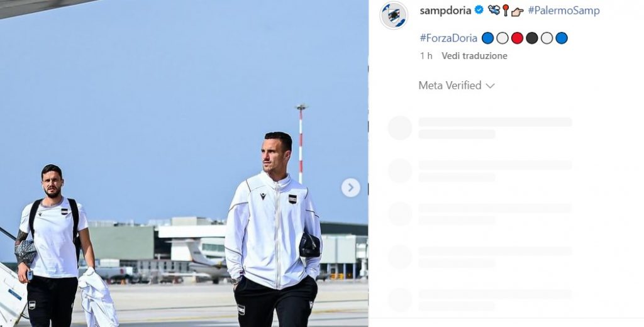This screenshot has height=327, width=644.
Task: Click the black circle emoji
Action: click(532, 38)
